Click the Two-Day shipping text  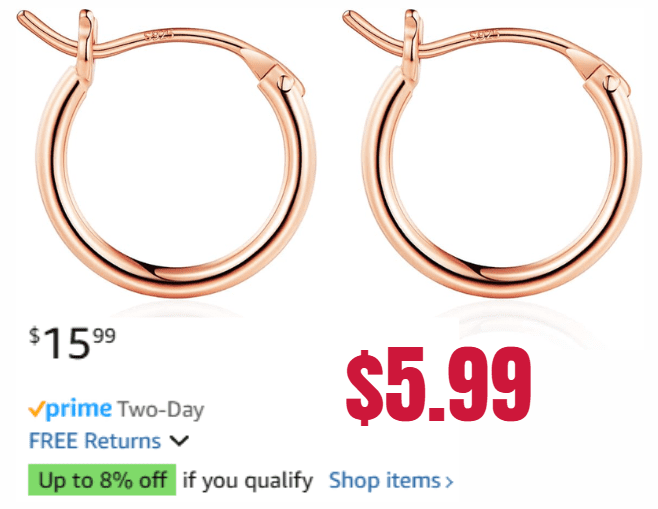coord(160,410)
